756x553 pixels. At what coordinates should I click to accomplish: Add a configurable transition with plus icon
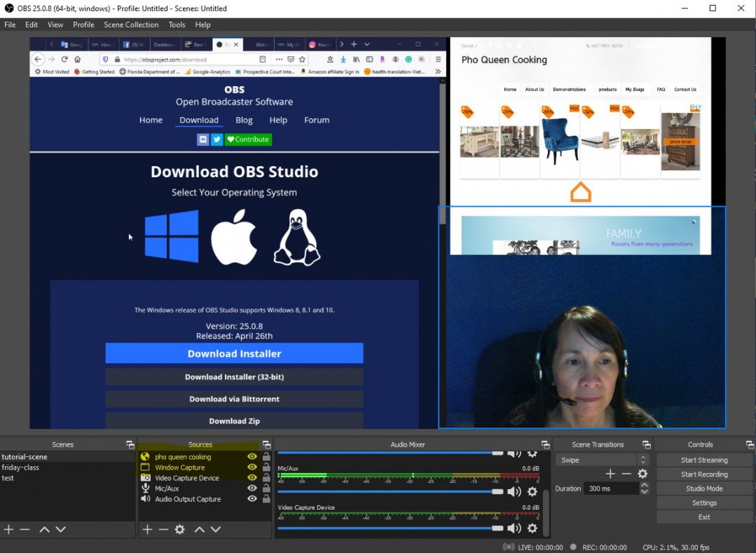point(610,474)
